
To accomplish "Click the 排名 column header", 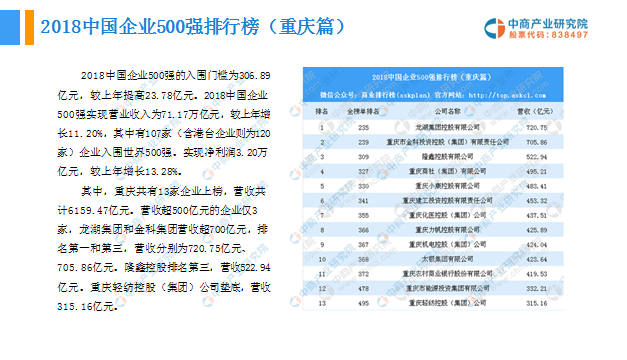I will [x=321, y=112].
